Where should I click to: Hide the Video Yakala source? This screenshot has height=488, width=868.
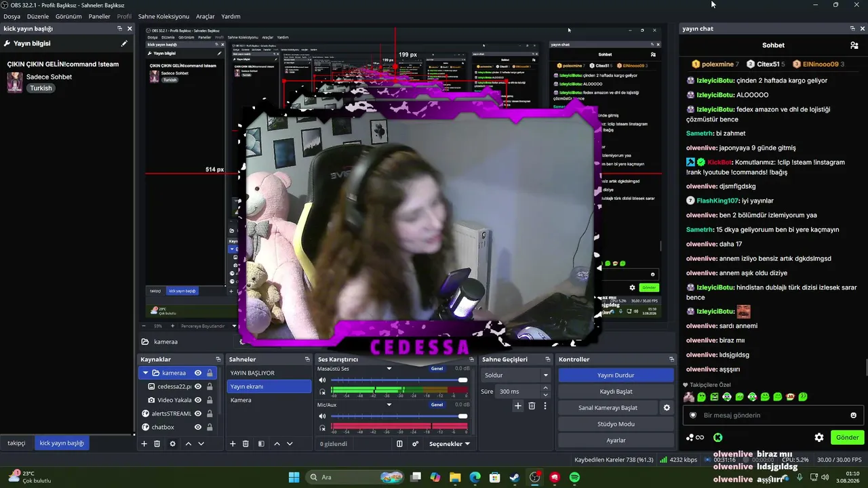point(198,400)
